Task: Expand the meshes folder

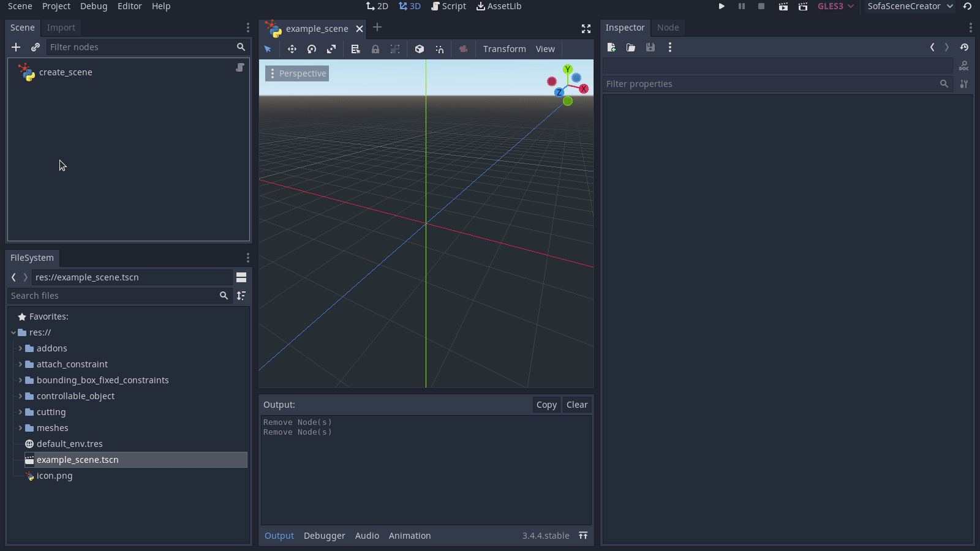Action: (x=20, y=428)
